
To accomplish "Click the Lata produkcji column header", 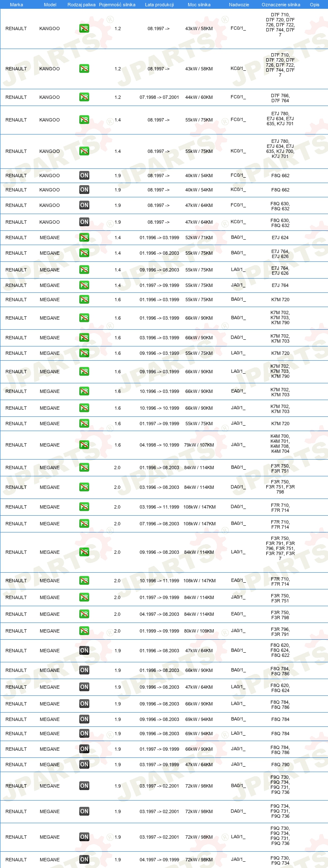I will point(159,5).
